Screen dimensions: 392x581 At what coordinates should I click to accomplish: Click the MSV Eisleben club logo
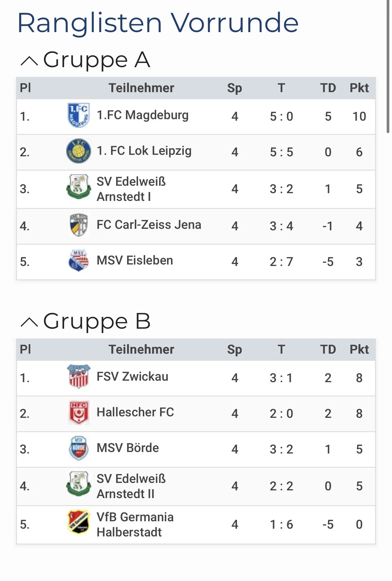pyautogui.click(x=78, y=261)
